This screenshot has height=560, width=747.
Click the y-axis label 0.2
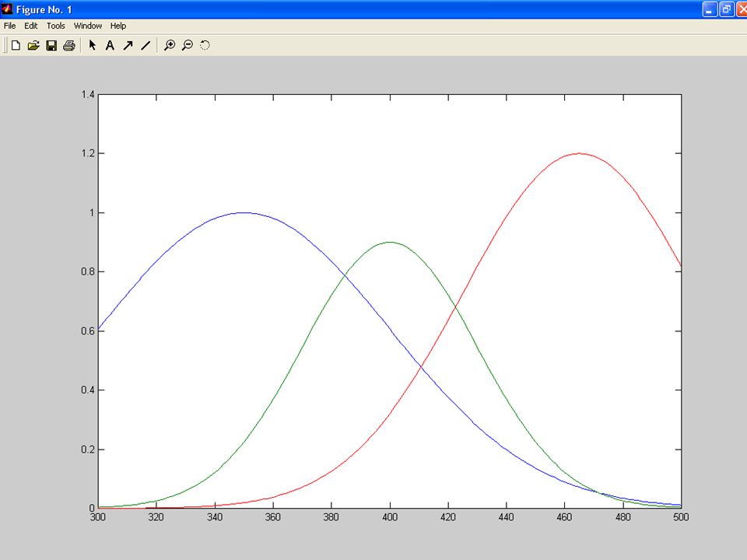(x=88, y=449)
